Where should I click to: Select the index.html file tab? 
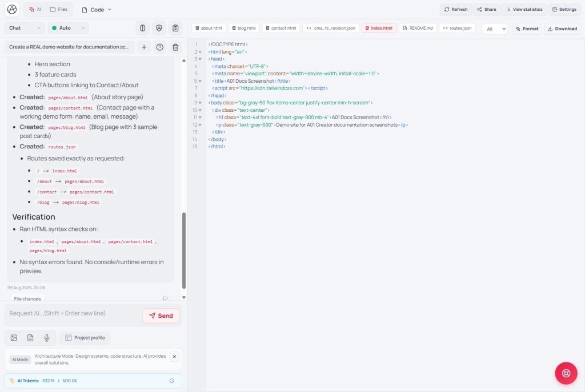[x=379, y=28]
